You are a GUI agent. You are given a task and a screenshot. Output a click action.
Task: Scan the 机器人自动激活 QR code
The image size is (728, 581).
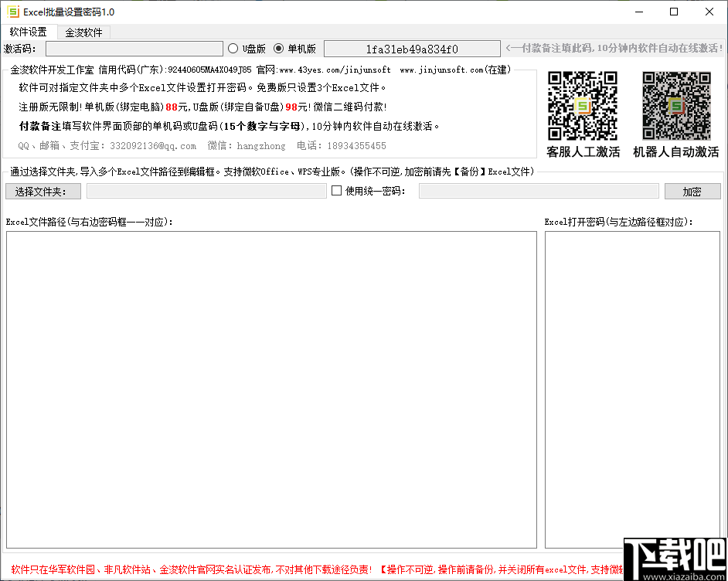tap(675, 104)
